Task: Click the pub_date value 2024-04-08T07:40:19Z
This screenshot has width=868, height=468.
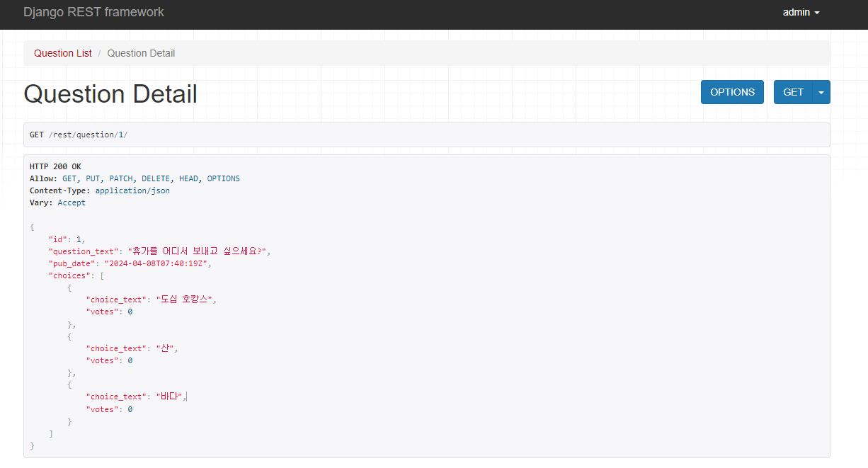Action: coord(156,263)
